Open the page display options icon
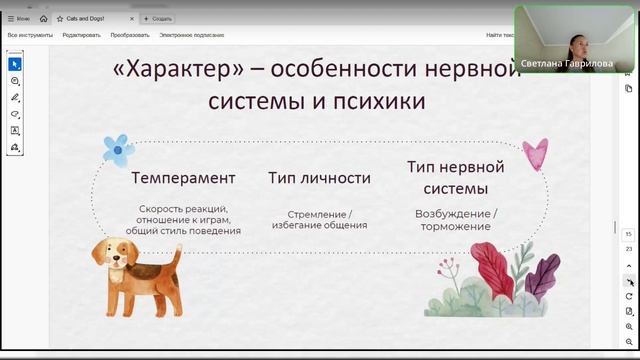This screenshot has height=360, width=640. coord(629,311)
